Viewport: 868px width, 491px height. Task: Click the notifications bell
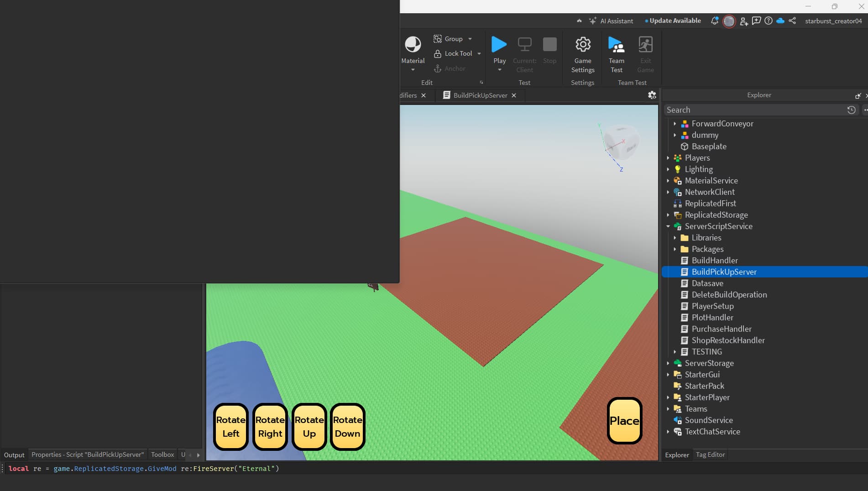click(x=714, y=21)
